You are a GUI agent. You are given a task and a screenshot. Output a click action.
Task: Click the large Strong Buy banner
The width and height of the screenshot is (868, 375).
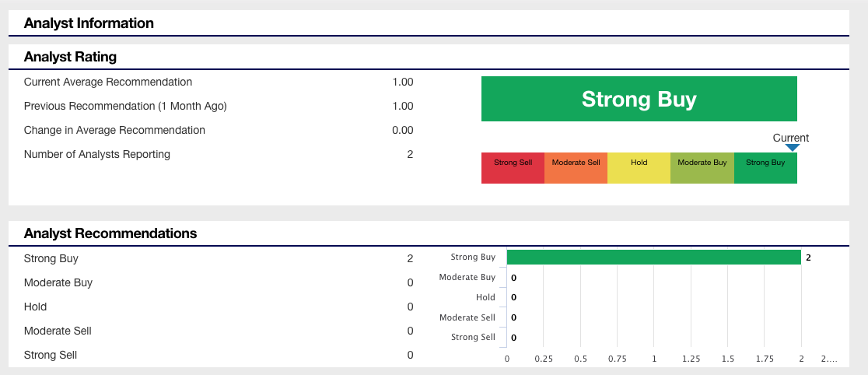click(639, 99)
